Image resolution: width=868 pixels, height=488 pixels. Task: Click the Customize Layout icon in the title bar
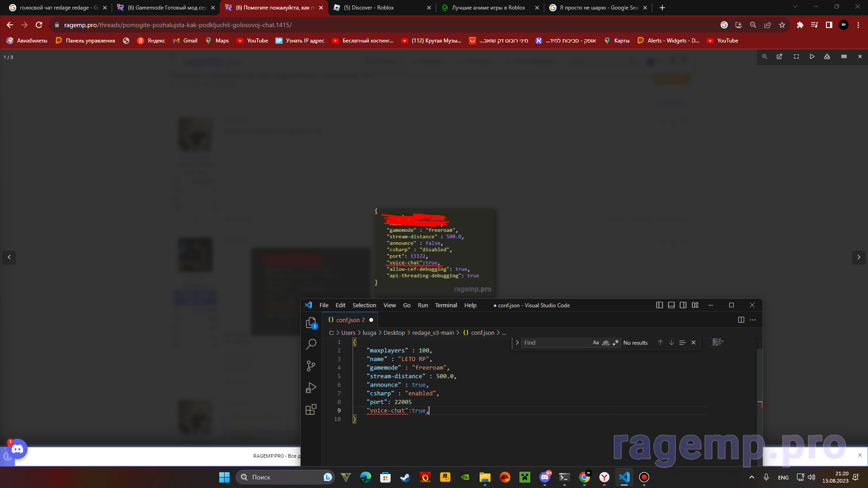click(x=695, y=305)
